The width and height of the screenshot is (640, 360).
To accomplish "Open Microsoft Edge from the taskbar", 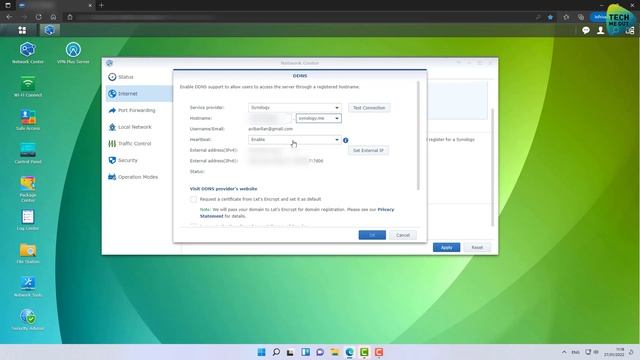I will pos(350,352).
